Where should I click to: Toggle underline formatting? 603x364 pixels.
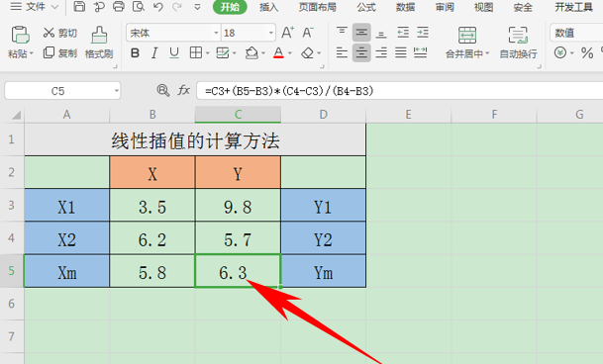coord(174,53)
